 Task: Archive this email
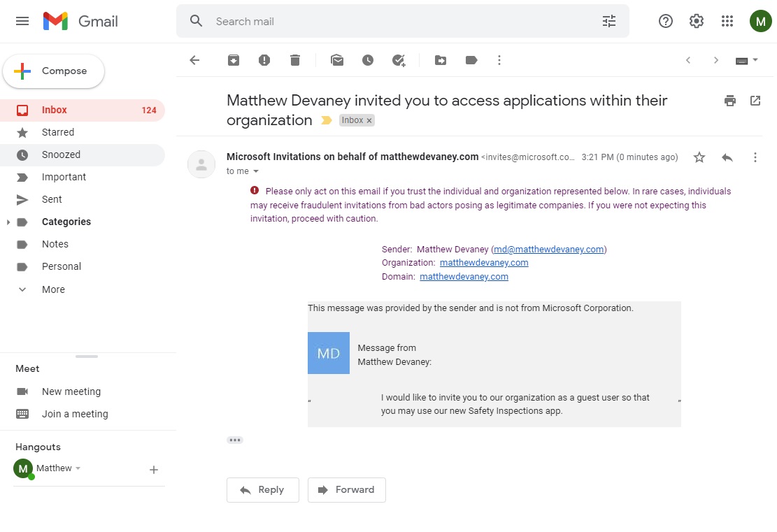click(233, 60)
